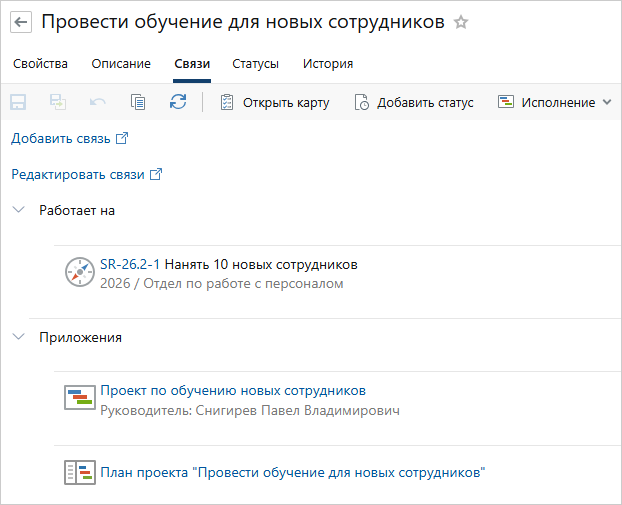Open the История tab
Screen dimensions: 622x505
pyautogui.click(x=328, y=64)
